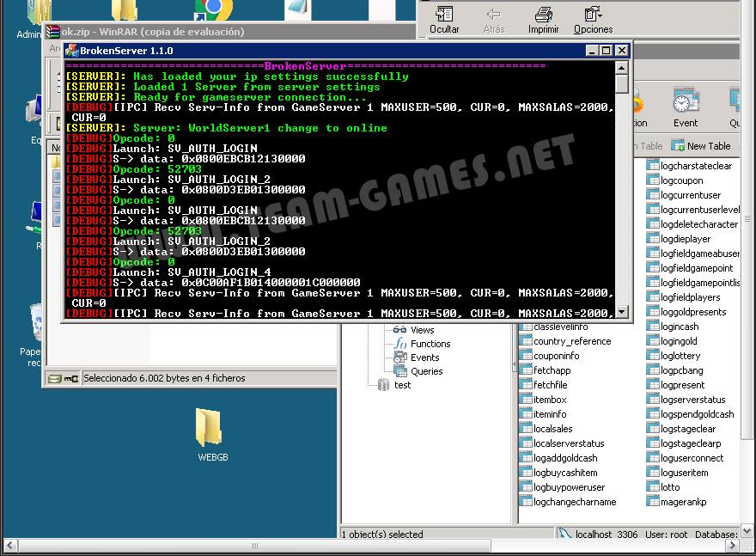Select the logfieldgamepoint table name
The image size is (756, 556).
coord(697,268)
